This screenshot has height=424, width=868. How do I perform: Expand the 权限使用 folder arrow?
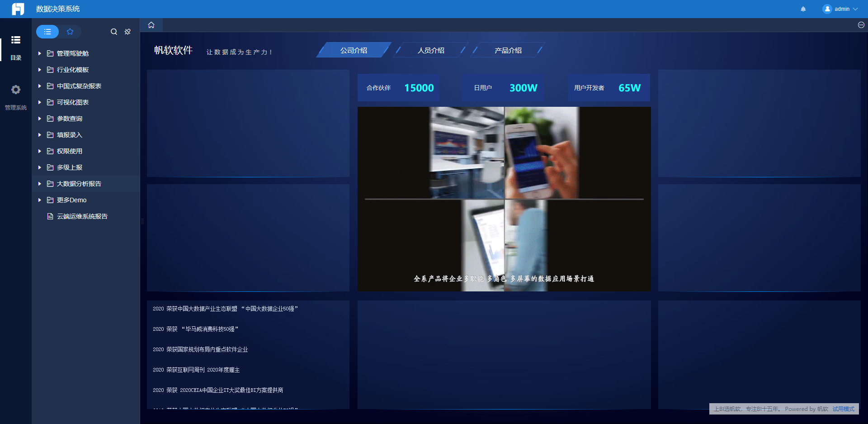[40, 151]
